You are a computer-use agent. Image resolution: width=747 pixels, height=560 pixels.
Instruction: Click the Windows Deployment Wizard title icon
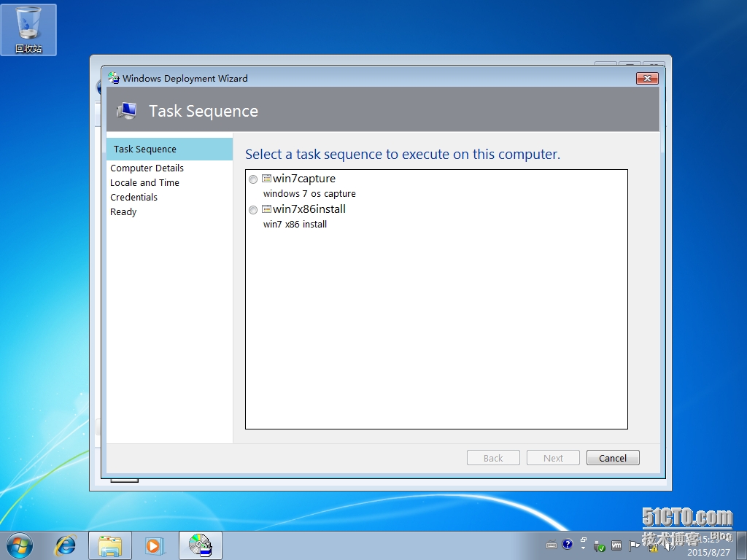point(113,78)
